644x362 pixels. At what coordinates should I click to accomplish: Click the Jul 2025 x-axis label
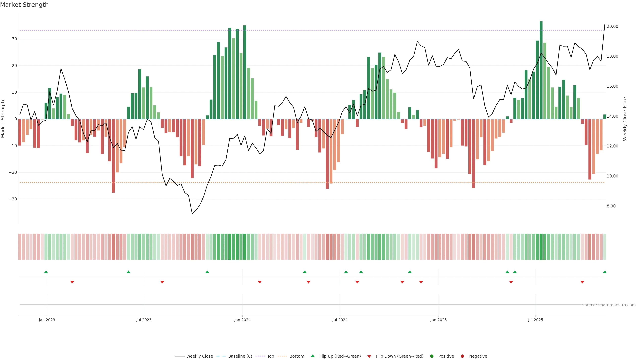(535, 320)
